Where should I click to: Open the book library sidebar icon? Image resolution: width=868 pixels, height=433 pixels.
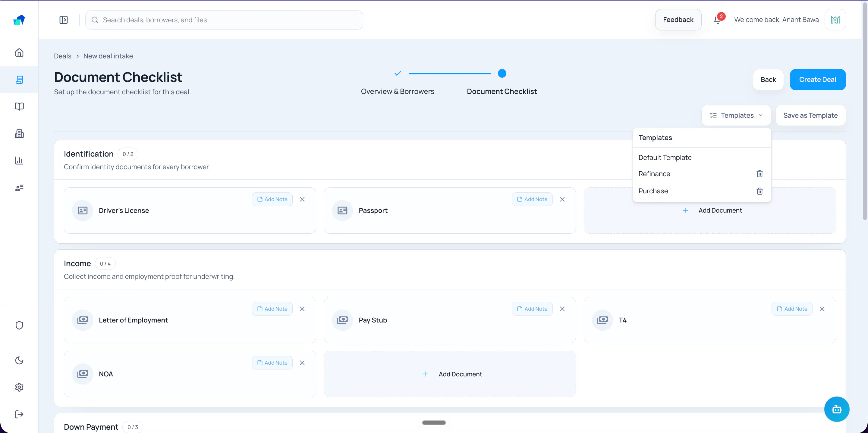(x=19, y=106)
